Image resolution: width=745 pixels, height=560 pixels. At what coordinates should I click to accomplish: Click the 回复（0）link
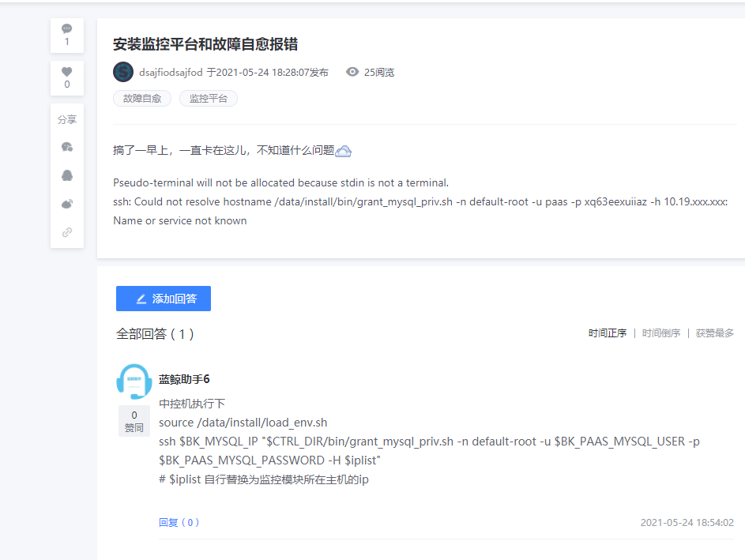pyautogui.click(x=179, y=522)
